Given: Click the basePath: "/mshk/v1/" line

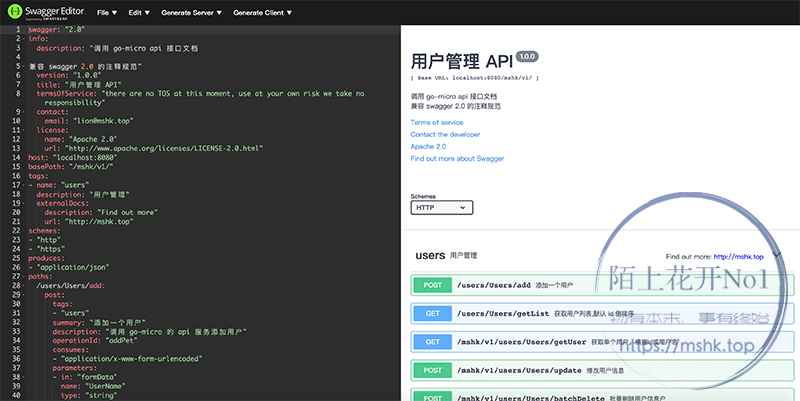Looking at the screenshot, I should 71,167.
